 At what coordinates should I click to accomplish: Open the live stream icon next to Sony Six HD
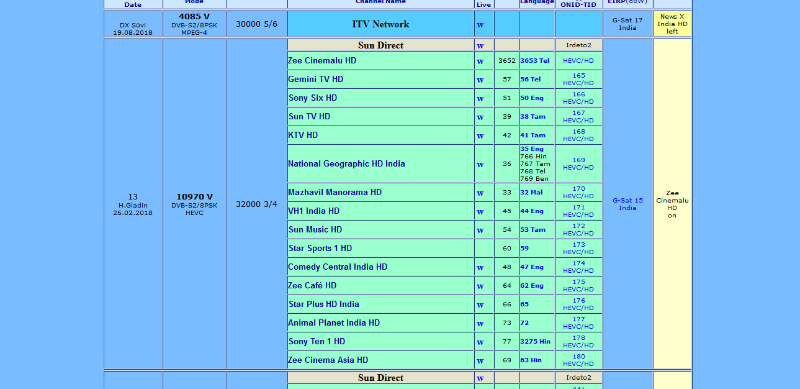pos(480,99)
